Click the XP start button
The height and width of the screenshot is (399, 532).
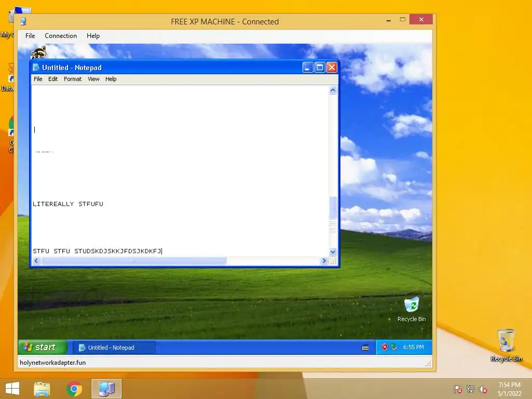tap(43, 347)
